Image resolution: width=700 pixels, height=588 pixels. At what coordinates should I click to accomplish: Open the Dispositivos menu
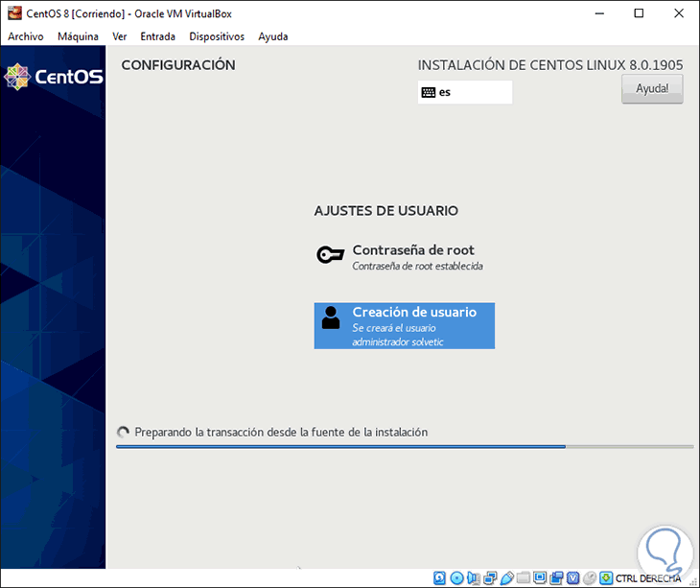tap(217, 36)
